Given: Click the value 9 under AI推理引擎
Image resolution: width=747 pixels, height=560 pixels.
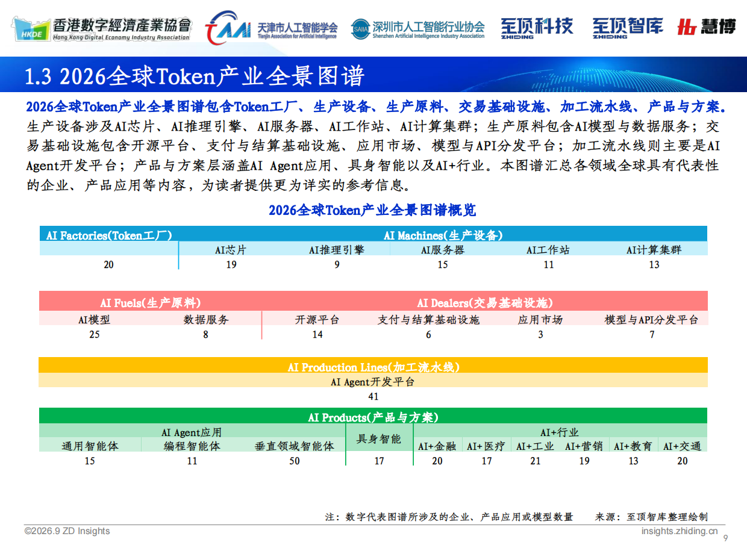Looking at the screenshot, I should (x=337, y=264).
